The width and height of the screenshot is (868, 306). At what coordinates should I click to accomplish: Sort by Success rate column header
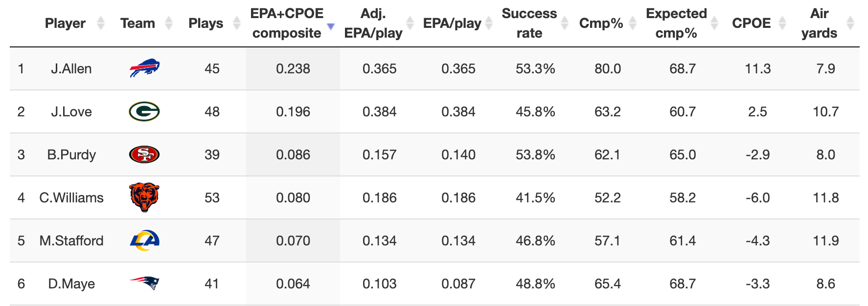(529, 23)
